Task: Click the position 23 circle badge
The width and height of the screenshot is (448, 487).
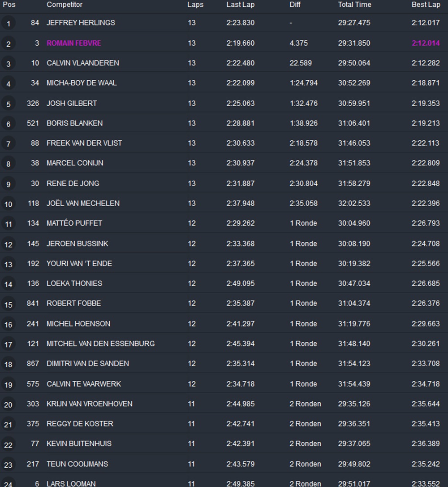Action: coord(8,465)
